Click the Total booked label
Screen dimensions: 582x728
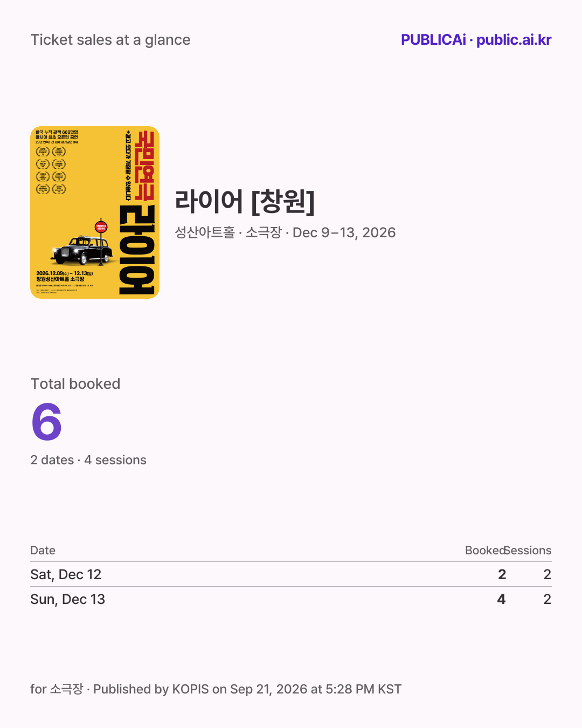tap(75, 384)
